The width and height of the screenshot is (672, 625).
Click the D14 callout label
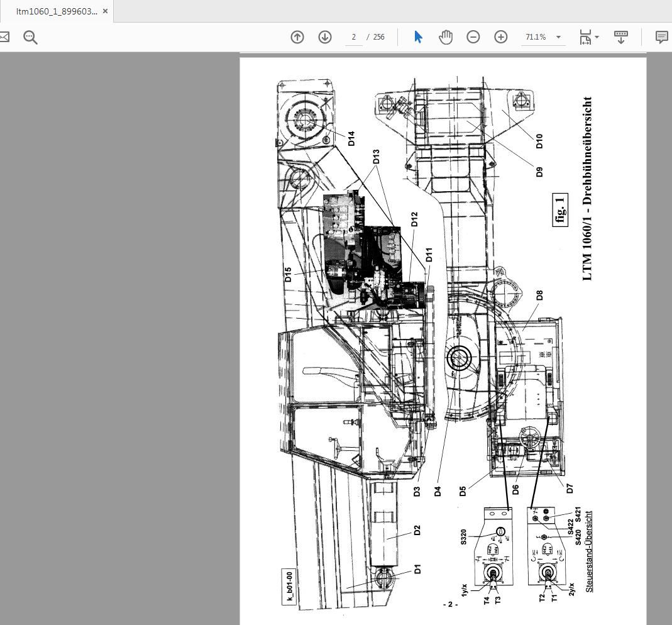[x=351, y=138]
